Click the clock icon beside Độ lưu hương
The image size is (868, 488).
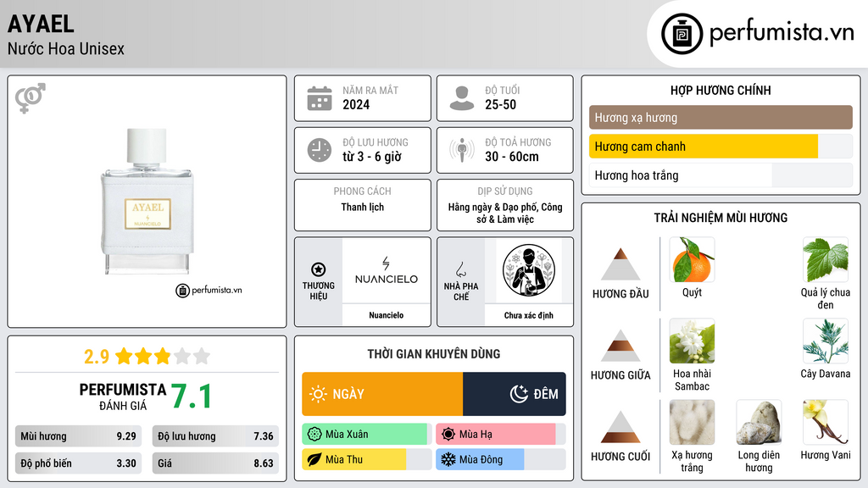coord(320,150)
